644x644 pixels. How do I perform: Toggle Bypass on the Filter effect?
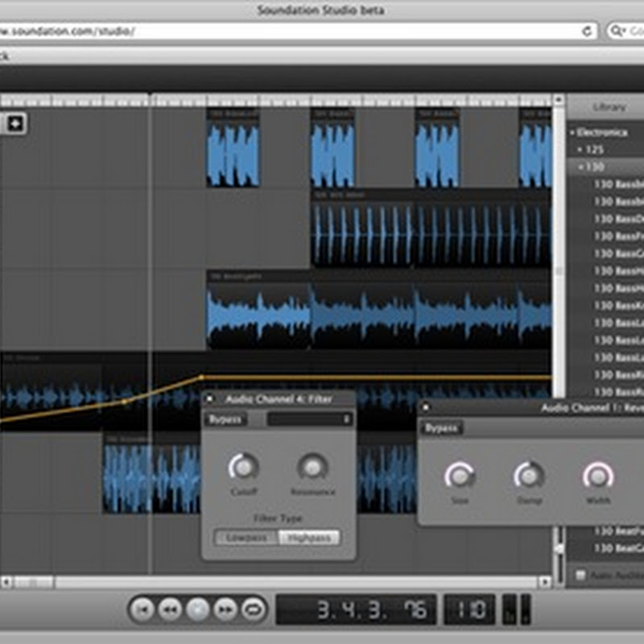[x=225, y=419]
